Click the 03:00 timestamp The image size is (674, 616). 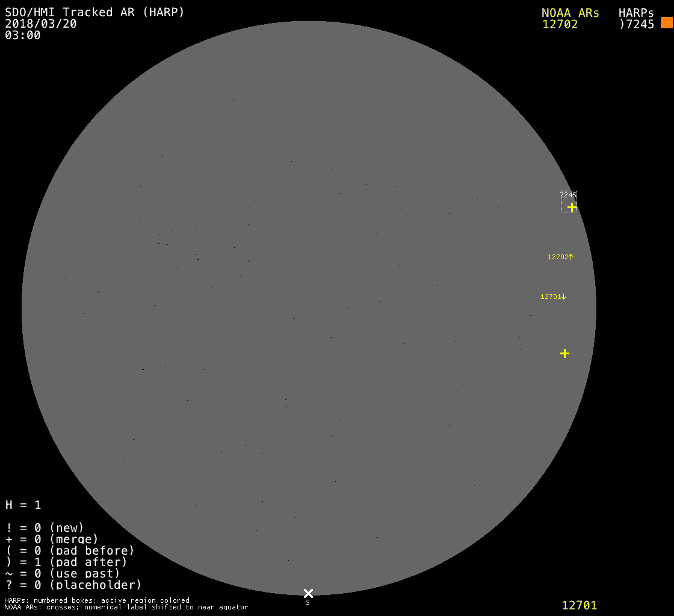[x=23, y=35]
